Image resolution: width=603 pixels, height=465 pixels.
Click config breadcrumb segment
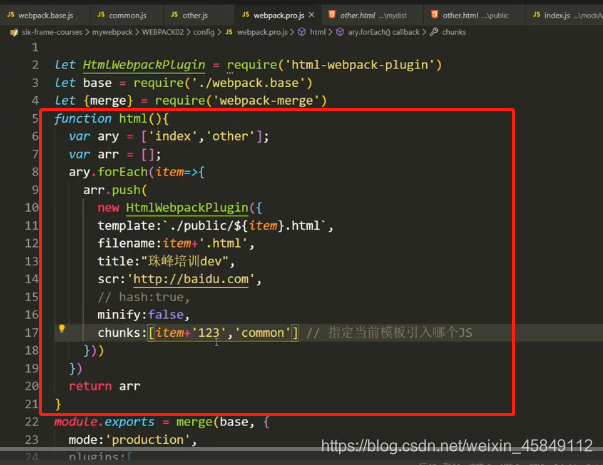click(203, 32)
